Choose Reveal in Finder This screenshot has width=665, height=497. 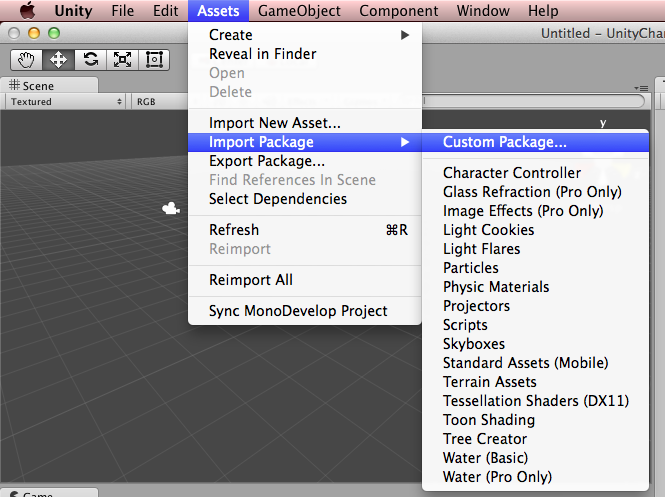[x=305, y=54]
